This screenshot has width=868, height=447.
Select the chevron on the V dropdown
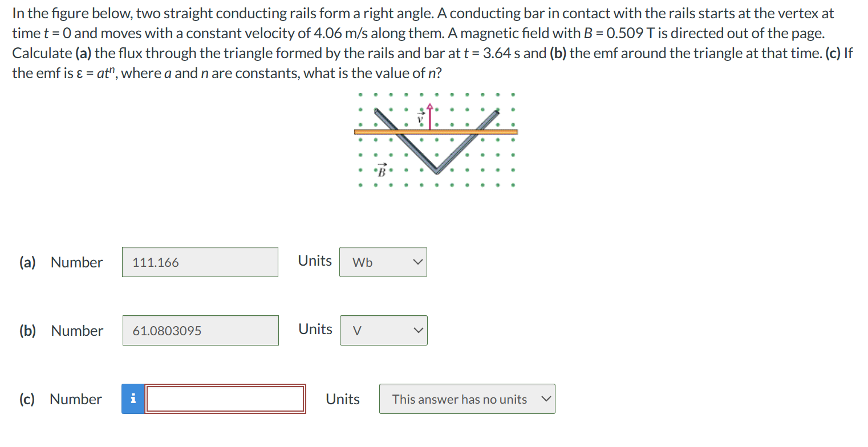417,330
